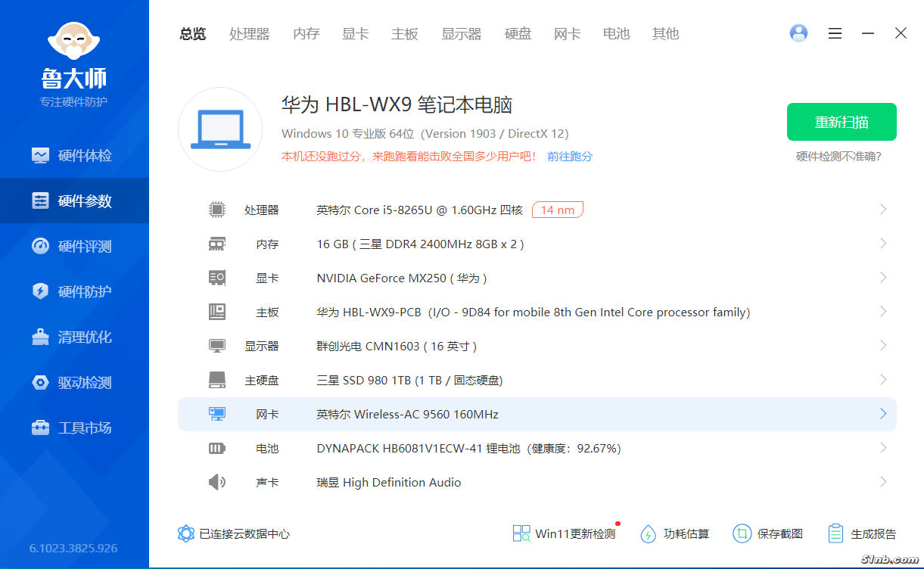The width and height of the screenshot is (924, 569).
Task: Expand the 主硬盘 row chevron
Action: tap(883, 380)
